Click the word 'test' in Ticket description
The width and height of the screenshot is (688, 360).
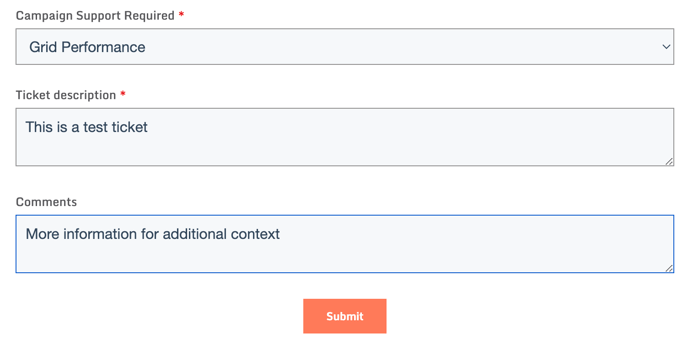(95, 127)
